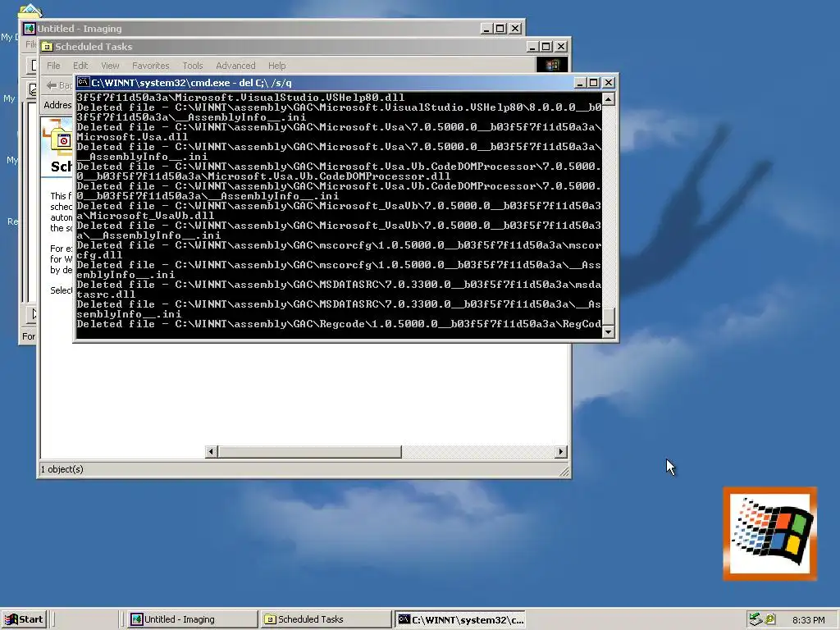This screenshot has height=630, width=840.
Task: Click the 8:33 PM clock
Action: tap(808, 620)
